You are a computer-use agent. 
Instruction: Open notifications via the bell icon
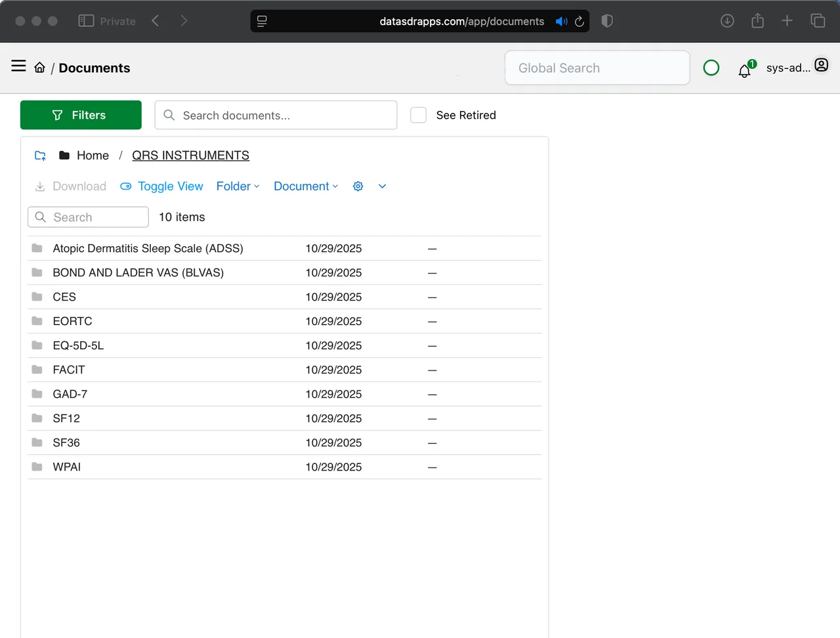click(x=745, y=70)
